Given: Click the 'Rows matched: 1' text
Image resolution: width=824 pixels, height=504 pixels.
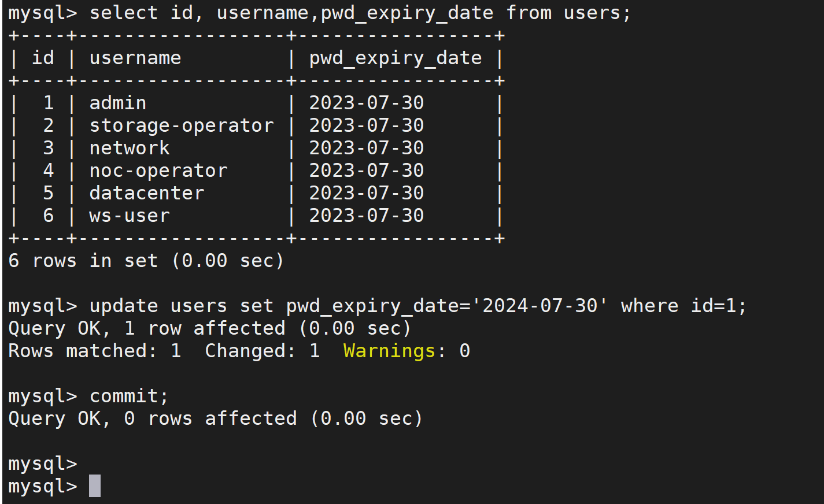Looking at the screenshot, I should 94,351.
